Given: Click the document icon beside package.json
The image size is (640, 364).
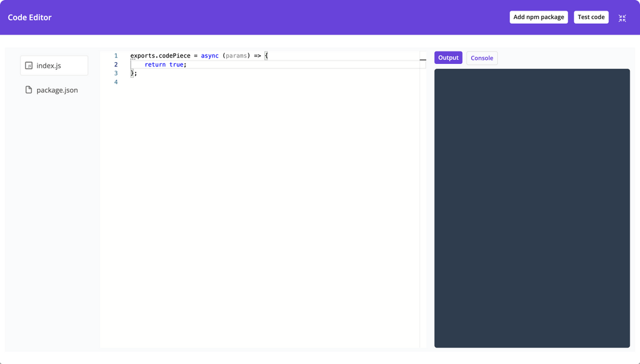Looking at the screenshot, I should (x=28, y=89).
